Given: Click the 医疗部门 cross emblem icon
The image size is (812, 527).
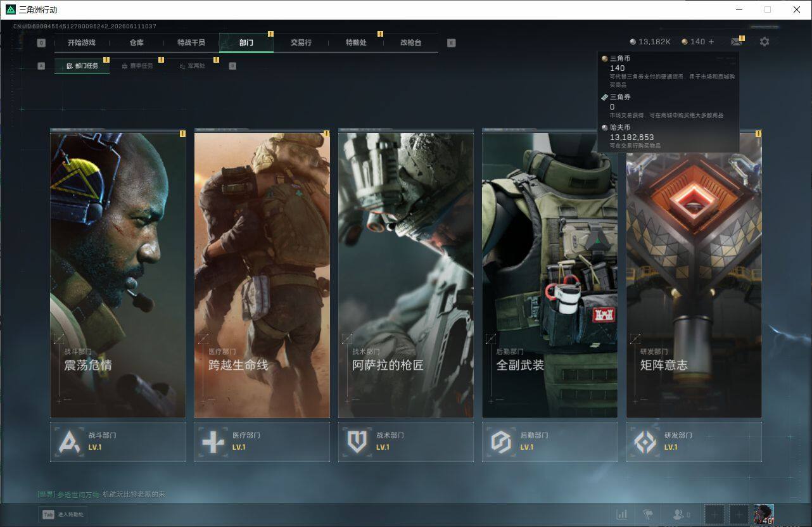Looking at the screenshot, I should point(213,441).
